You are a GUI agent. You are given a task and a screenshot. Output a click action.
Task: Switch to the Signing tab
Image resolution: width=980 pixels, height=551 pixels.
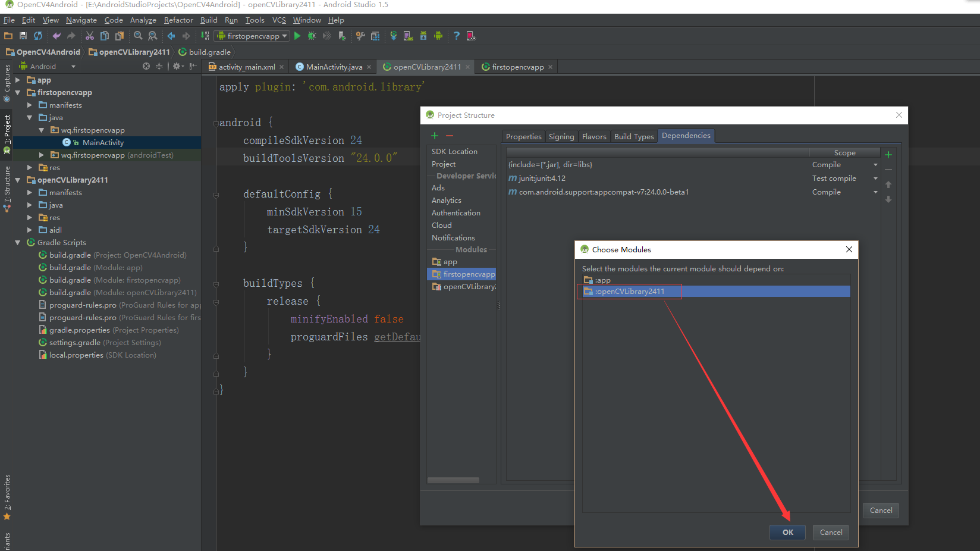pos(561,136)
